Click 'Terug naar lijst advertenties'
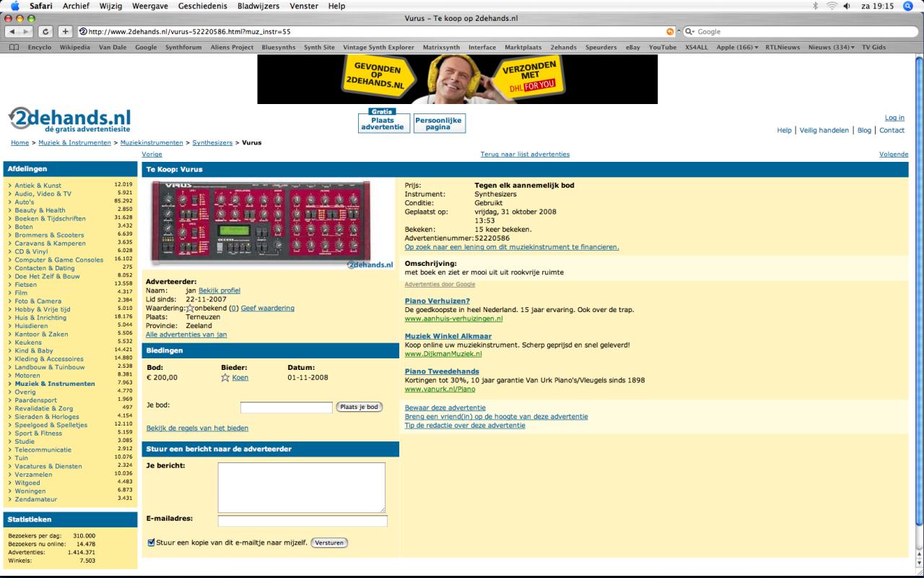924x578 pixels. pos(525,154)
